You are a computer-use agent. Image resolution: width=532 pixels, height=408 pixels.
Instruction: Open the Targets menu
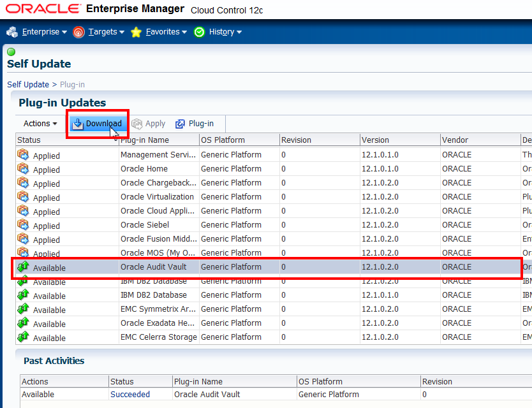(x=106, y=32)
